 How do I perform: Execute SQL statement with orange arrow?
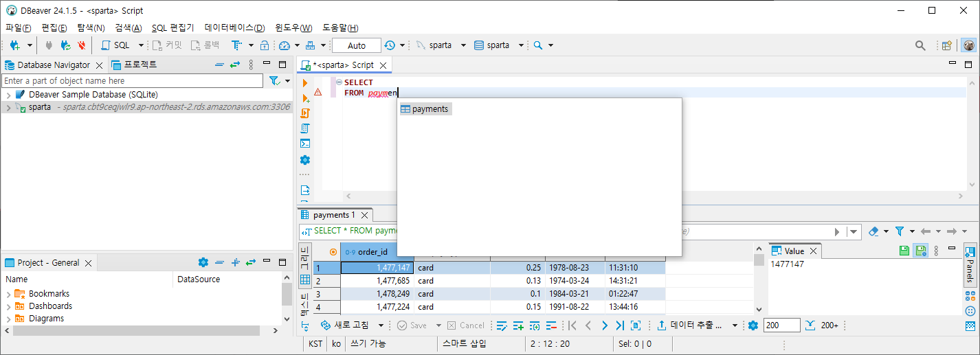point(305,82)
